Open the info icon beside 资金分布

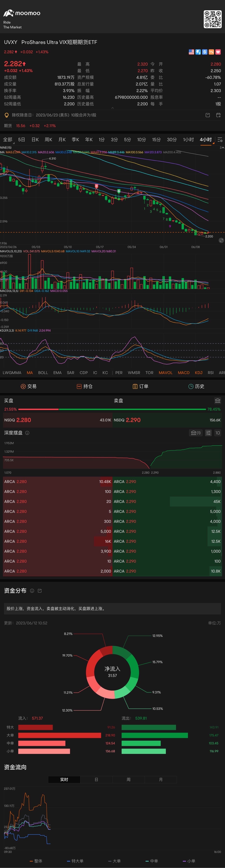(32, 591)
